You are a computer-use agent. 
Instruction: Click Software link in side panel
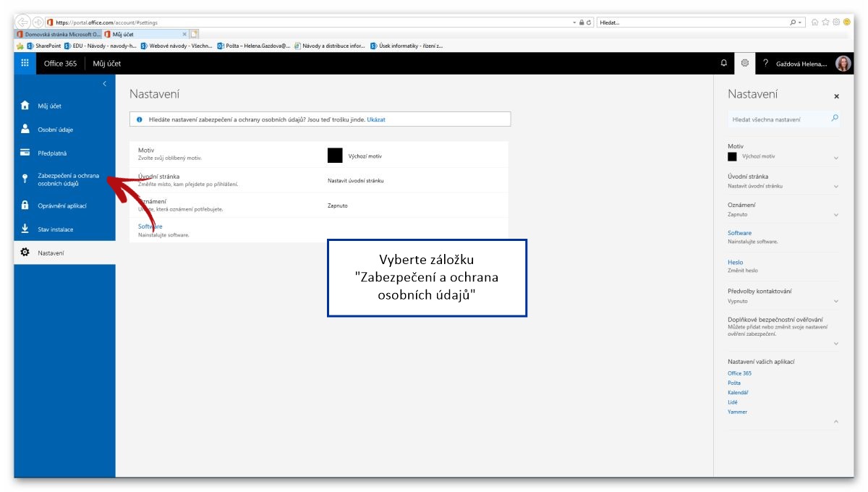coord(739,233)
